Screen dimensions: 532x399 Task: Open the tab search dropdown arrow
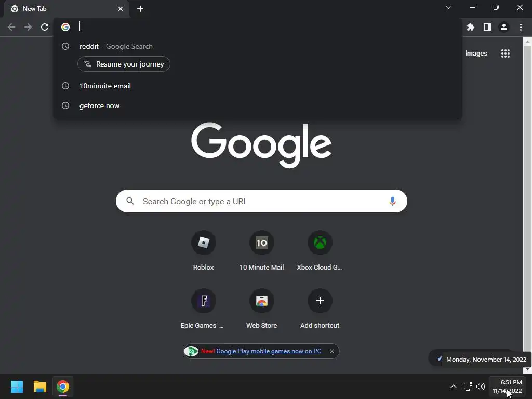point(448,7)
